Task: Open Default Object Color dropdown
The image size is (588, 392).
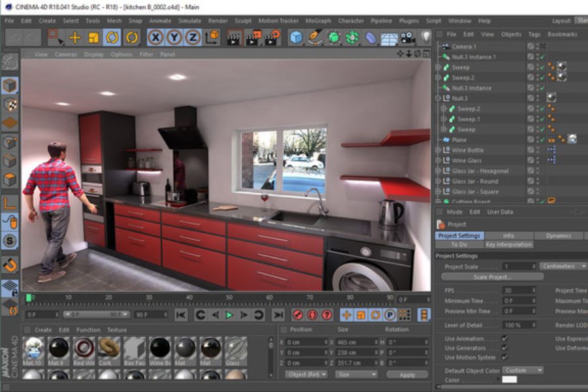Action: 523,370
